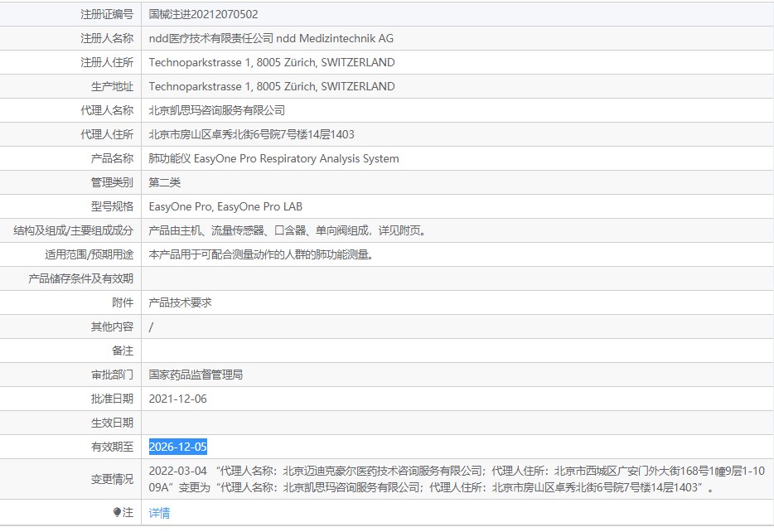Click the 注册人住所 address value
The image size is (774, 532).
(x=272, y=63)
